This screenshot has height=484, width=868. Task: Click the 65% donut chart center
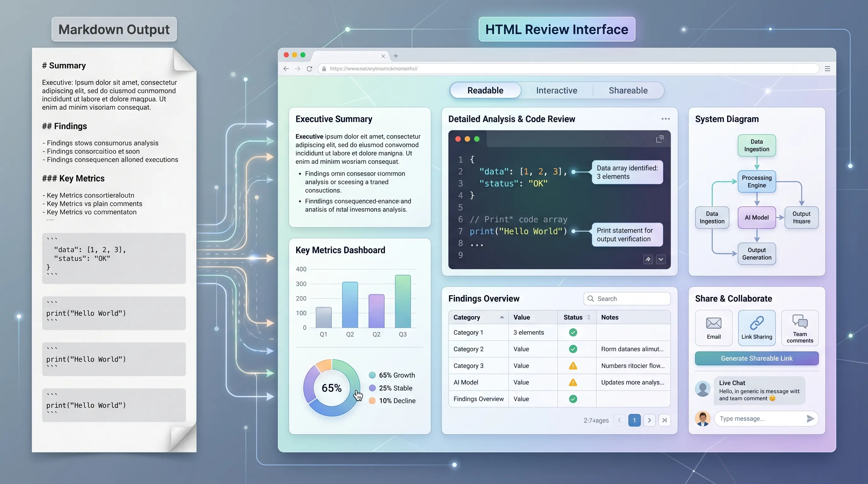331,388
